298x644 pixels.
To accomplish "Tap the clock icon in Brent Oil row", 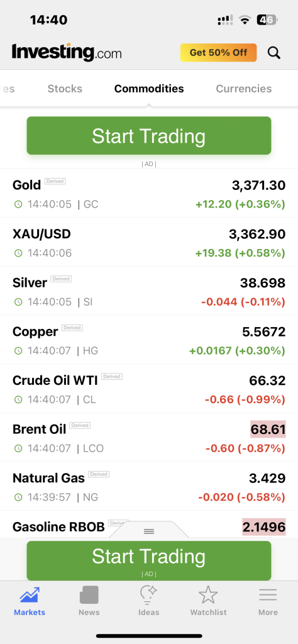I will 18,448.
